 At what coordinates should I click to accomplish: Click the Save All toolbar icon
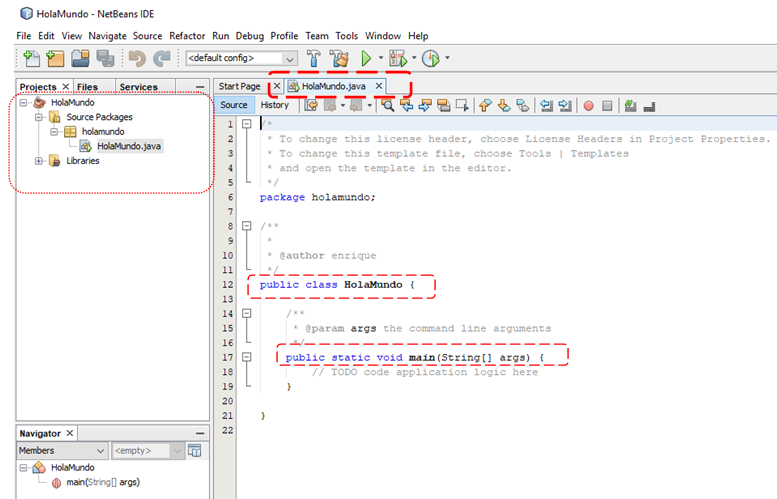tap(105, 58)
